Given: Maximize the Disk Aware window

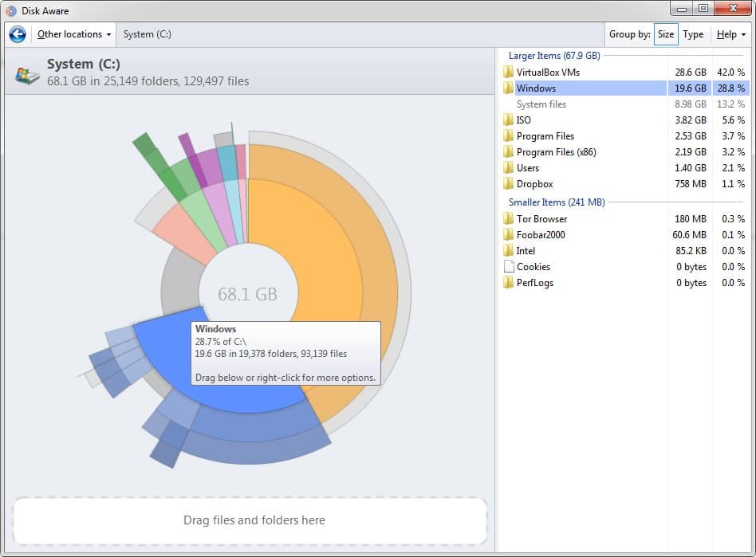Looking at the screenshot, I should [703, 9].
